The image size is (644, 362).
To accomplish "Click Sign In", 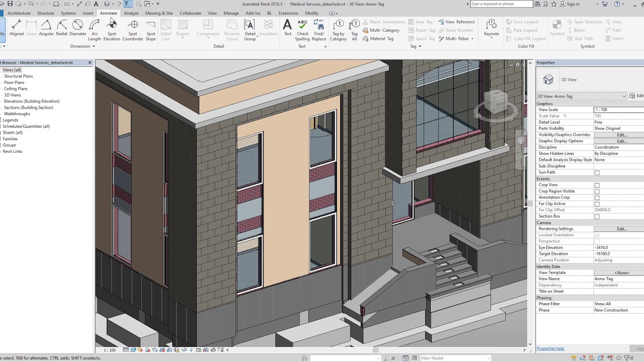I will 573,4.
